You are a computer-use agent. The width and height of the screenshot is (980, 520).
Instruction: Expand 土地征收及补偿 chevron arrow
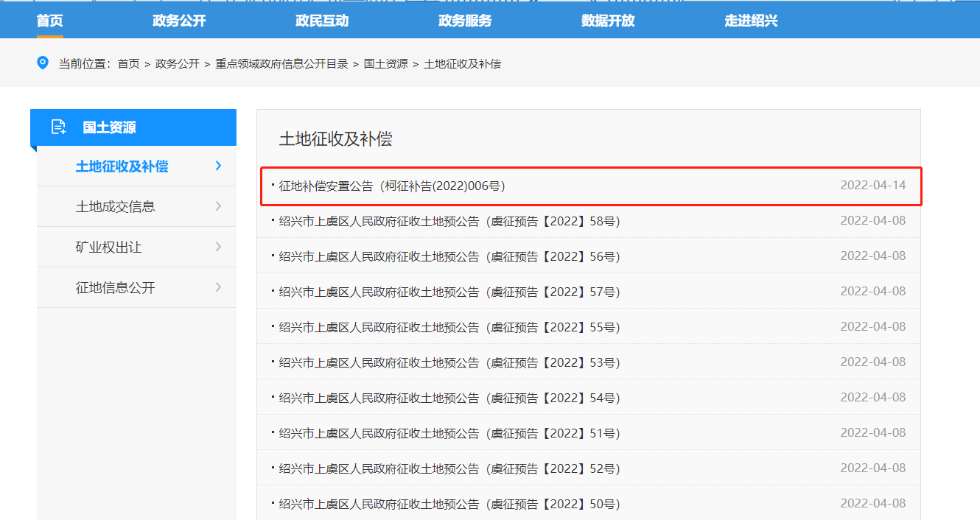(x=218, y=166)
